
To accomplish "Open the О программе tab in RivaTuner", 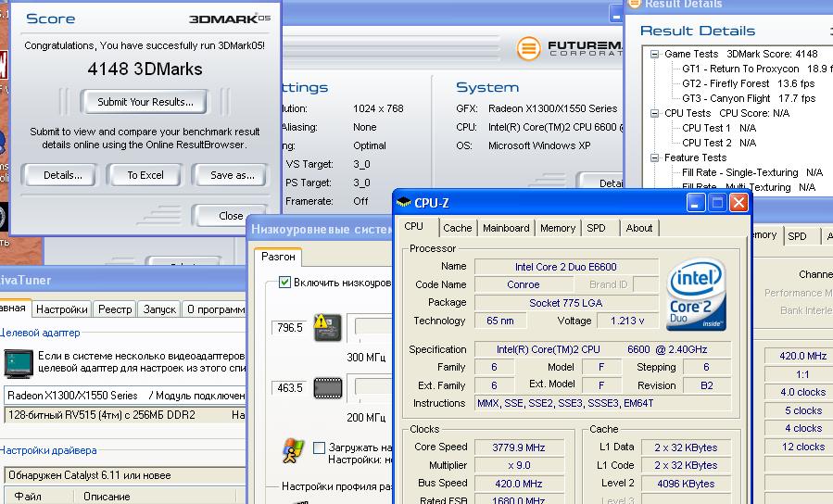I will pos(215,309).
